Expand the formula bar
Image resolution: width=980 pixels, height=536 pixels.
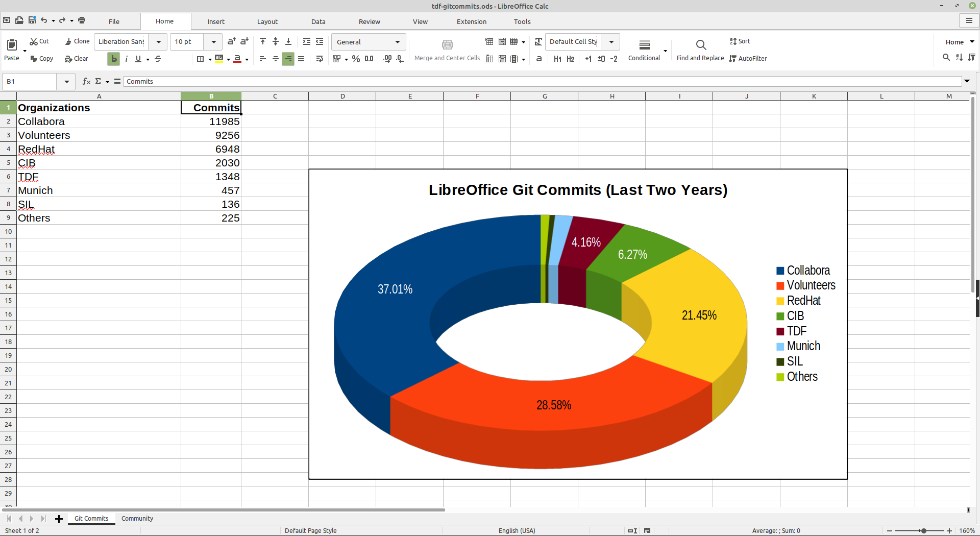tap(967, 81)
